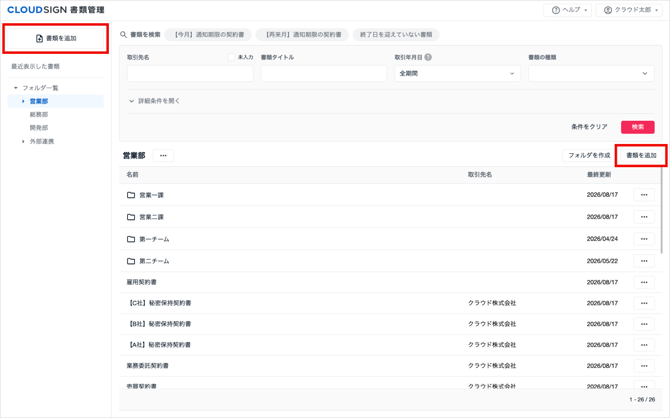Open the 営業部 heading more options menu
Image resolution: width=670 pixels, height=418 pixels.
coord(163,156)
